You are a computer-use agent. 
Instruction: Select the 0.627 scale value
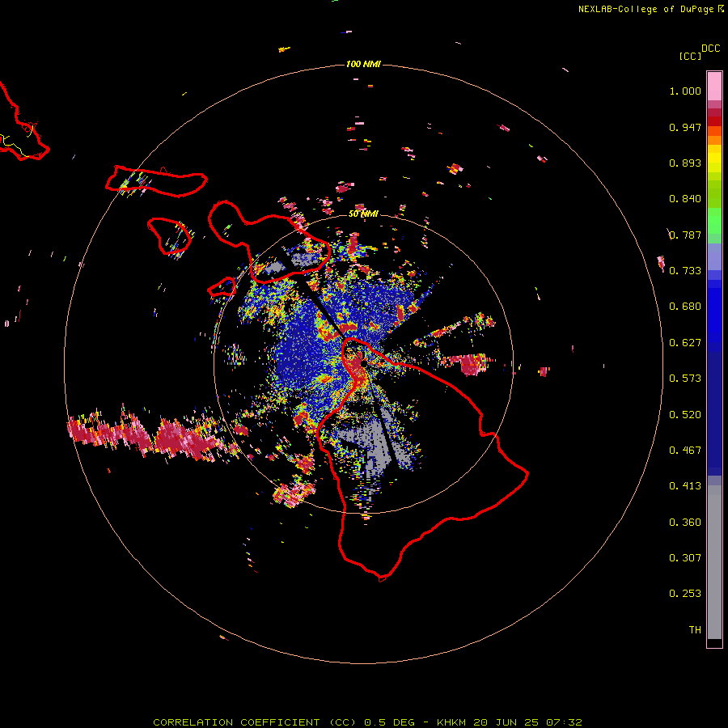coord(685,343)
